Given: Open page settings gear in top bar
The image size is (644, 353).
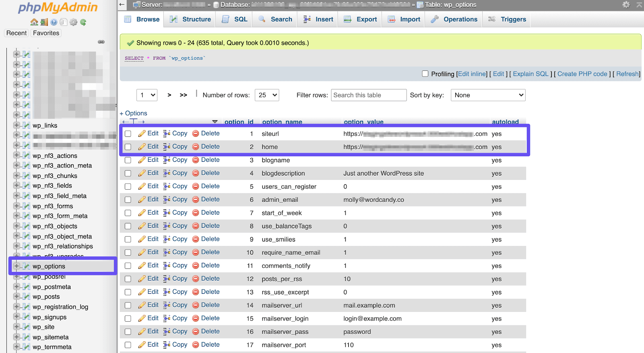Looking at the screenshot, I should coord(626,5).
